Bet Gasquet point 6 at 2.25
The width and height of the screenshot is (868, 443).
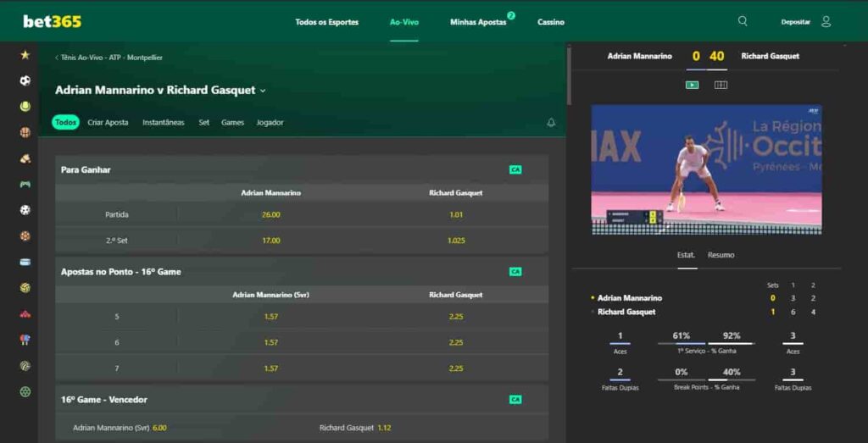tap(456, 342)
